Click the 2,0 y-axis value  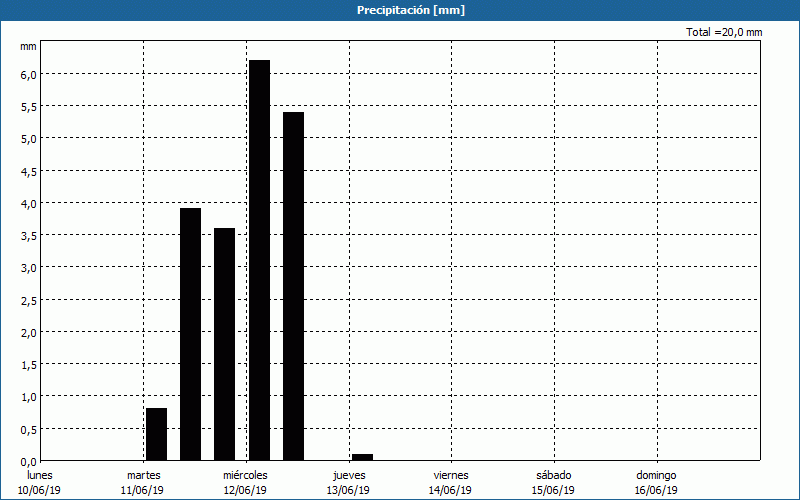(x=29, y=333)
